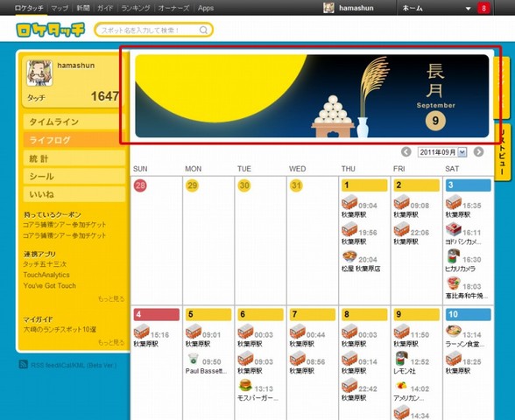Screen dimensions: 515x420
Task: Click the Rocketouch logo
Action: 50,30
